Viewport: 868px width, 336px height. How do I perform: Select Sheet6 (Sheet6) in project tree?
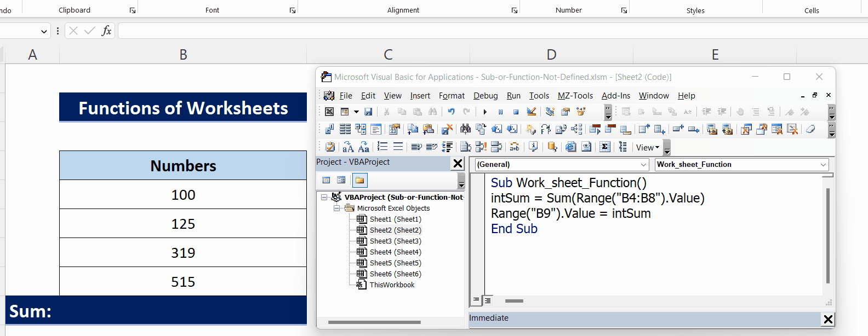tap(395, 274)
